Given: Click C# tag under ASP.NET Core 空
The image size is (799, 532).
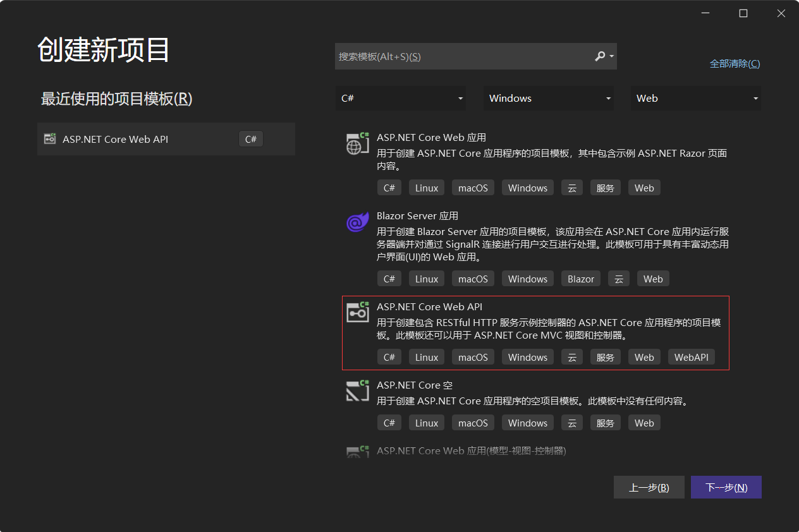Looking at the screenshot, I should (x=389, y=423).
